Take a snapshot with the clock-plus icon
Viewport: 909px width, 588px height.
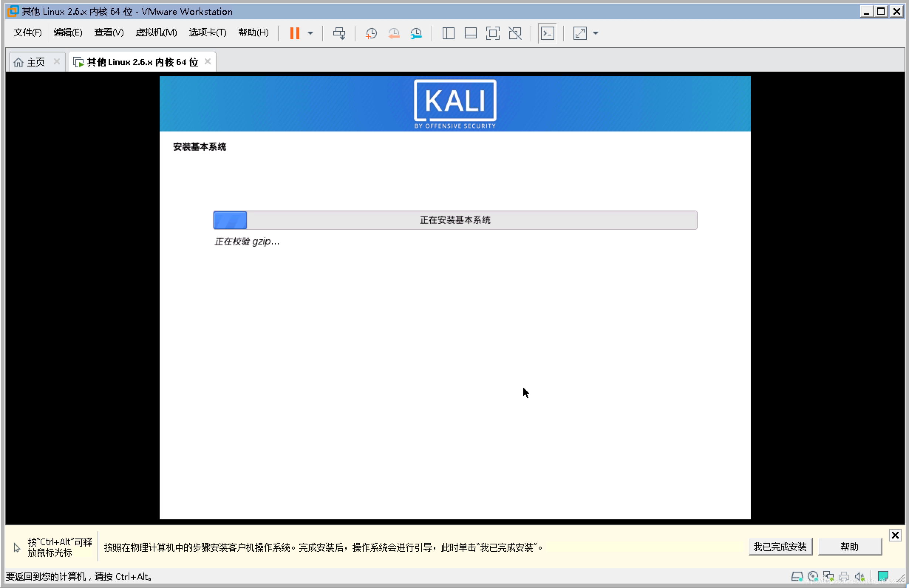[x=371, y=33]
